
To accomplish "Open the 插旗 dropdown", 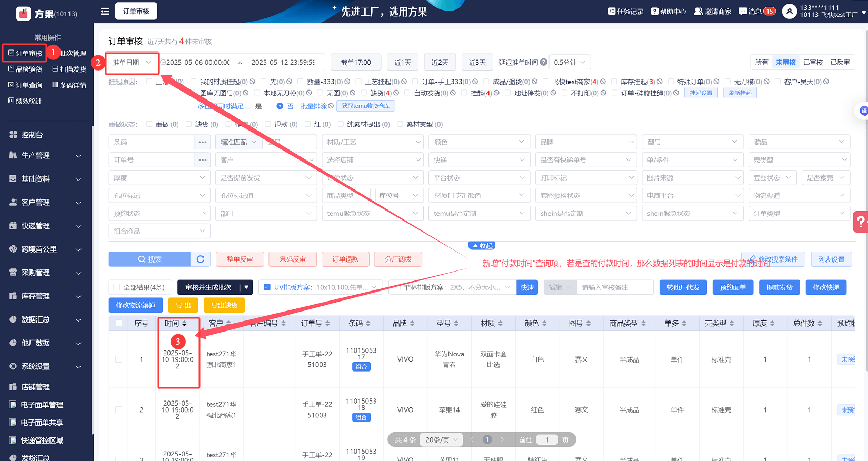I will (x=561, y=287).
